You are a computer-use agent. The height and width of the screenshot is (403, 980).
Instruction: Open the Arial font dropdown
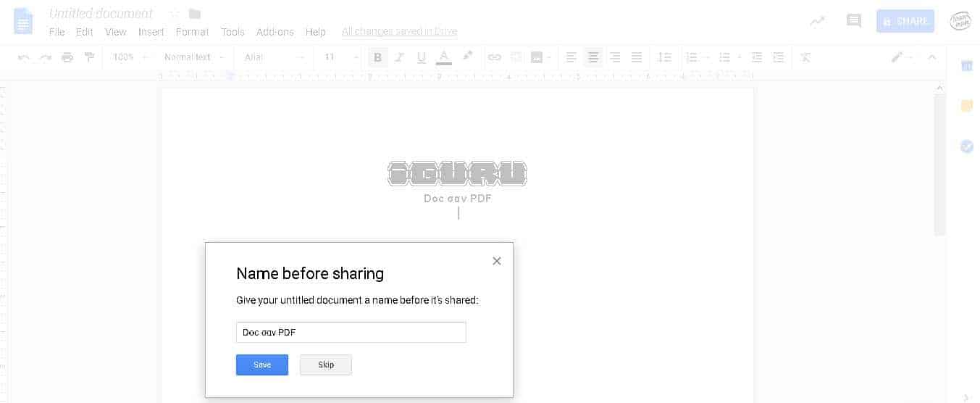(275, 57)
